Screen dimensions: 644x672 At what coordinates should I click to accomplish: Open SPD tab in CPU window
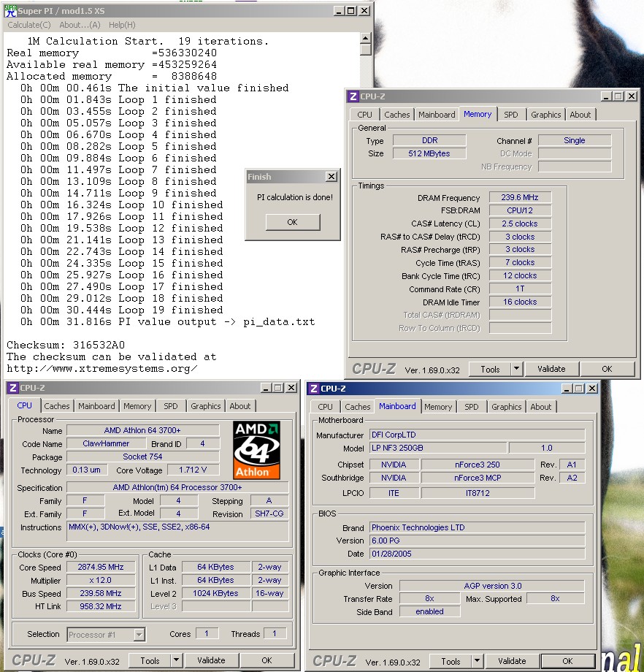pos(171,406)
